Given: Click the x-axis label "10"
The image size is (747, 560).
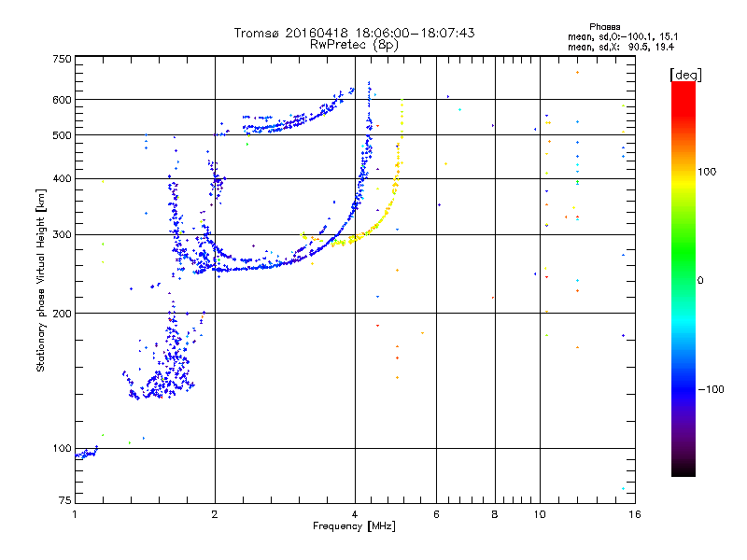Looking at the screenshot, I should click(540, 514).
